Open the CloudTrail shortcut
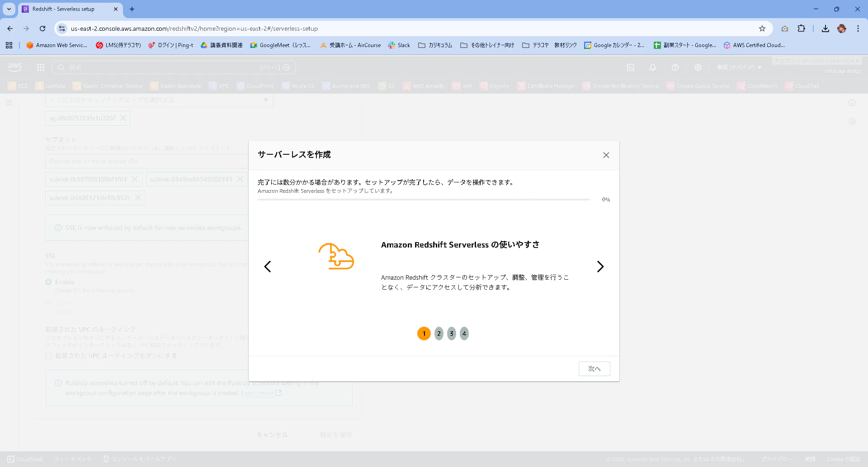 pyautogui.click(x=802, y=86)
